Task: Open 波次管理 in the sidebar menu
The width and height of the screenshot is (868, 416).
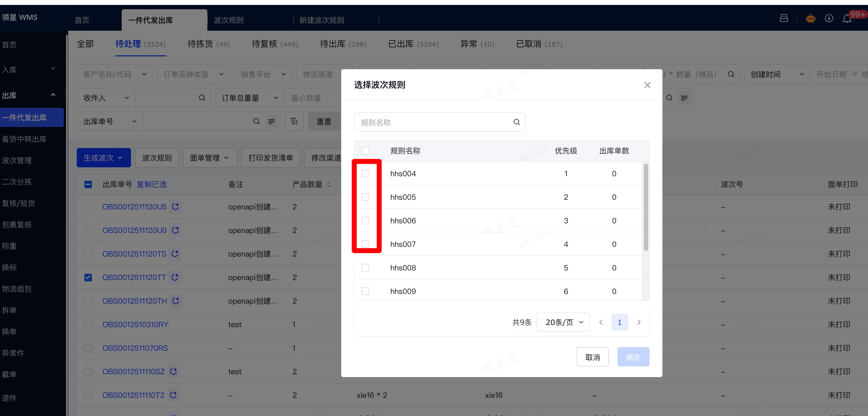Action: click(17, 160)
